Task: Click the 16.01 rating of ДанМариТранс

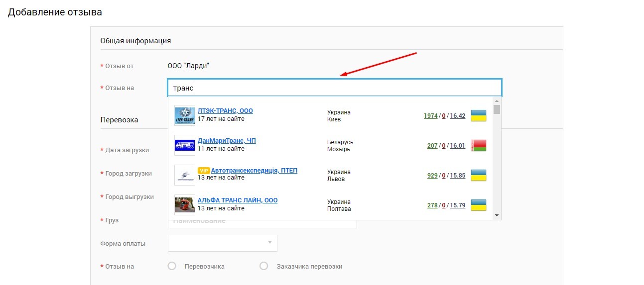Action: pos(457,146)
